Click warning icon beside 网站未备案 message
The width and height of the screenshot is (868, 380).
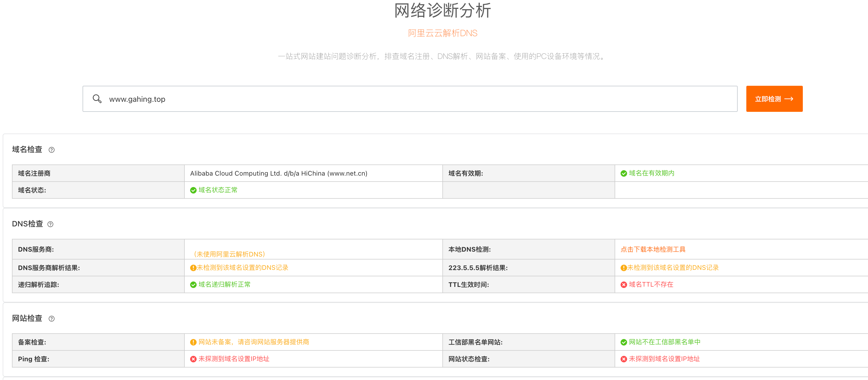pyautogui.click(x=193, y=342)
